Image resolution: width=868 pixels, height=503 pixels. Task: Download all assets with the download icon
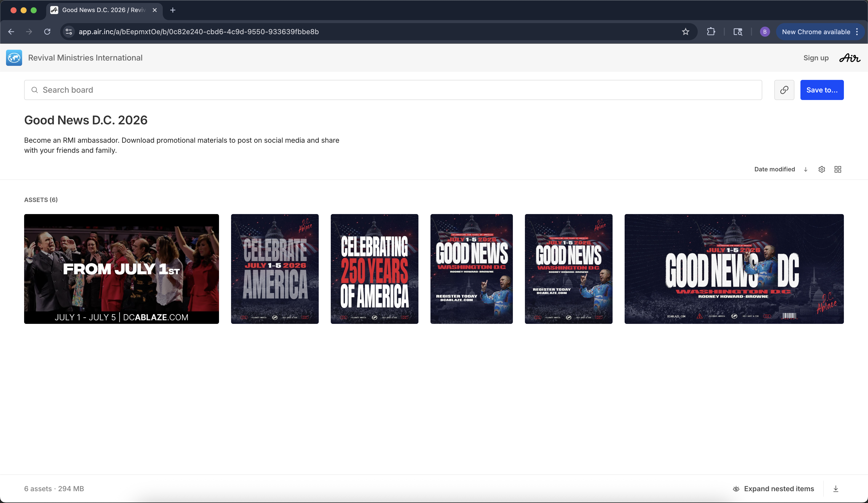836,489
